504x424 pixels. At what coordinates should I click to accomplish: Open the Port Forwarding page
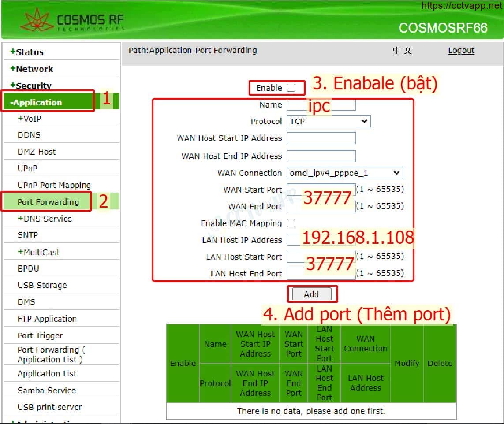(48, 202)
